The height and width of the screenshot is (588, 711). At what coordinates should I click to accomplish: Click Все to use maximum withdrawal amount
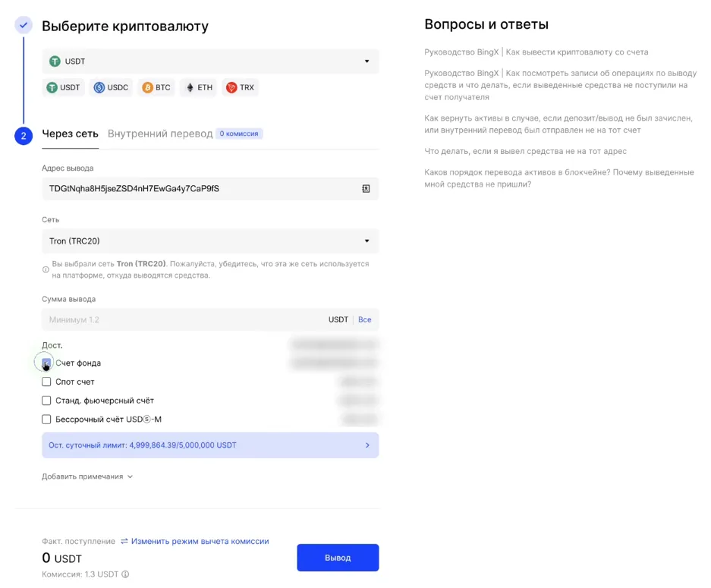click(x=364, y=319)
